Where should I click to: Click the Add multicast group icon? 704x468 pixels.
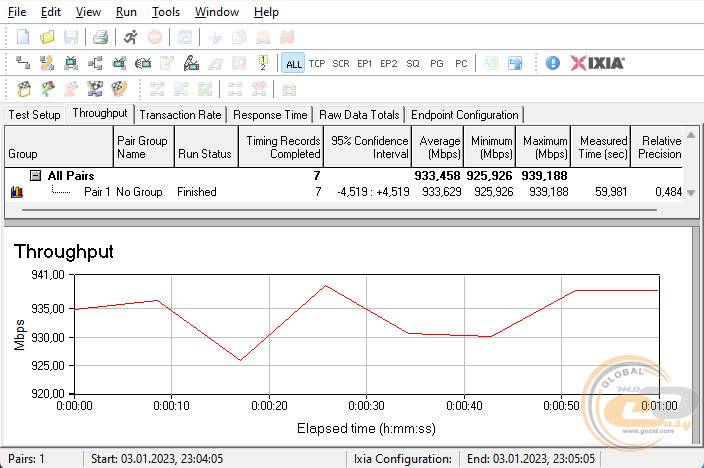[x=95, y=63]
